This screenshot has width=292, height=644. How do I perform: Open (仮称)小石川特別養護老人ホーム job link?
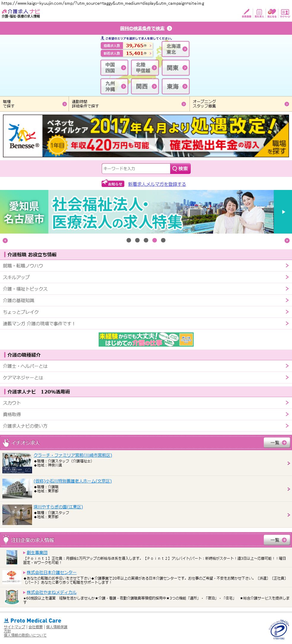click(x=72, y=481)
